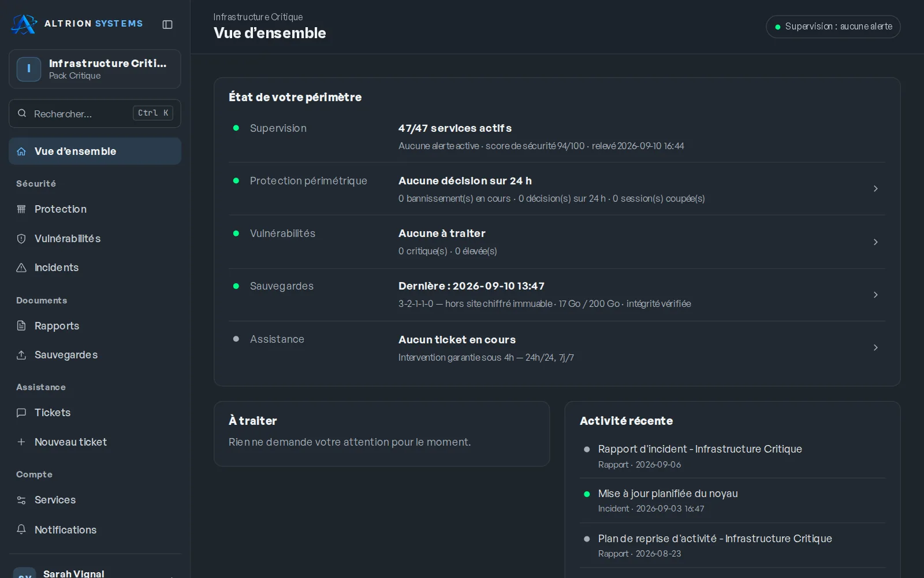The height and width of the screenshot is (578, 924).
Task: Click 'Rien ne demande votre attention' message
Action: pos(349,442)
